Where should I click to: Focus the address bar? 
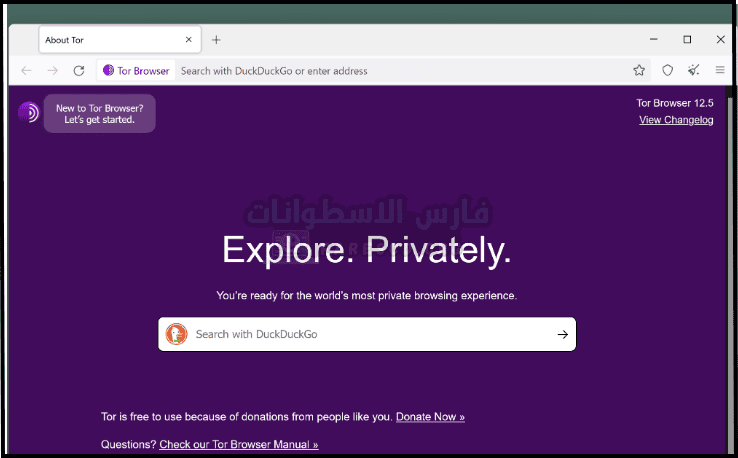tap(400, 71)
